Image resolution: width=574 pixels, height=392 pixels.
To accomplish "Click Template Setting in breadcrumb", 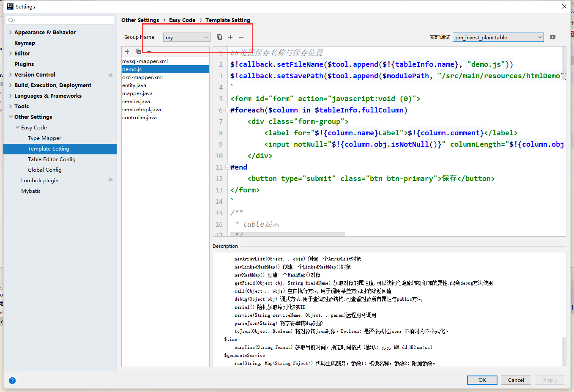I will (x=228, y=20).
